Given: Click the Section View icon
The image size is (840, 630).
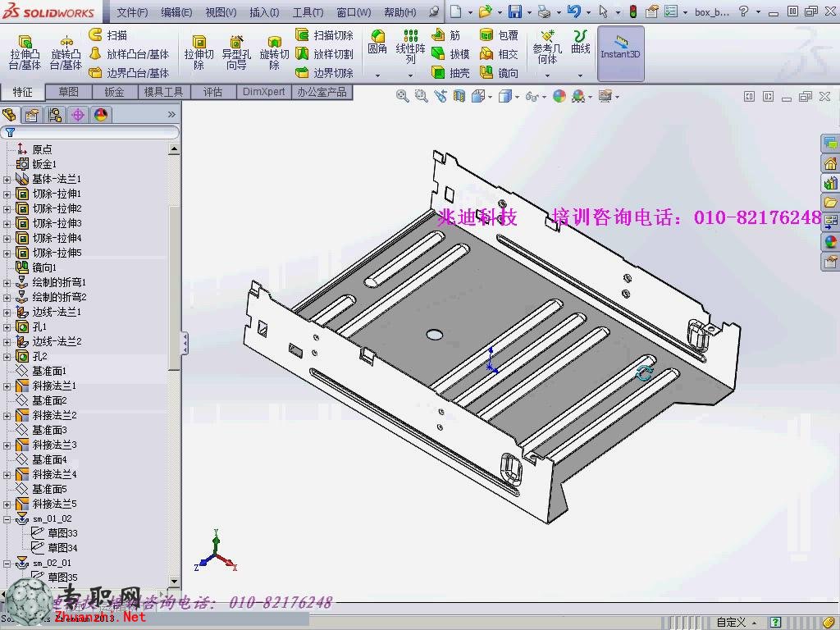Looking at the screenshot, I should 459,97.
